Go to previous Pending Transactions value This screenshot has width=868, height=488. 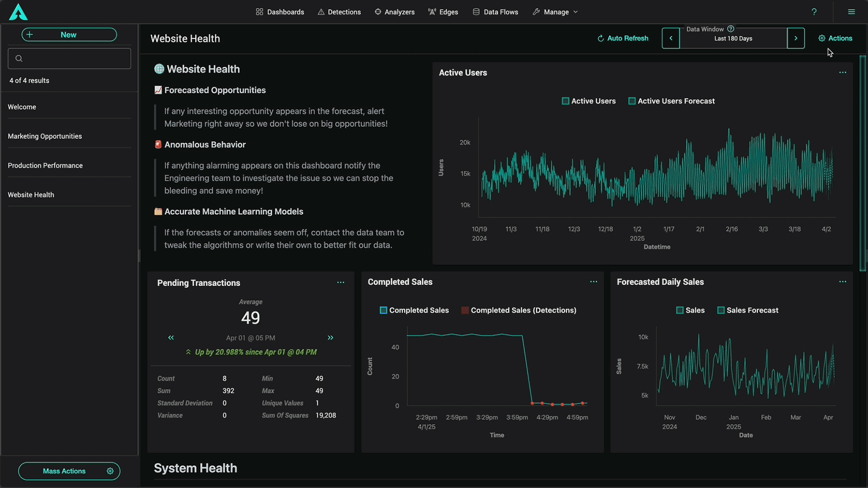[171, 338]
